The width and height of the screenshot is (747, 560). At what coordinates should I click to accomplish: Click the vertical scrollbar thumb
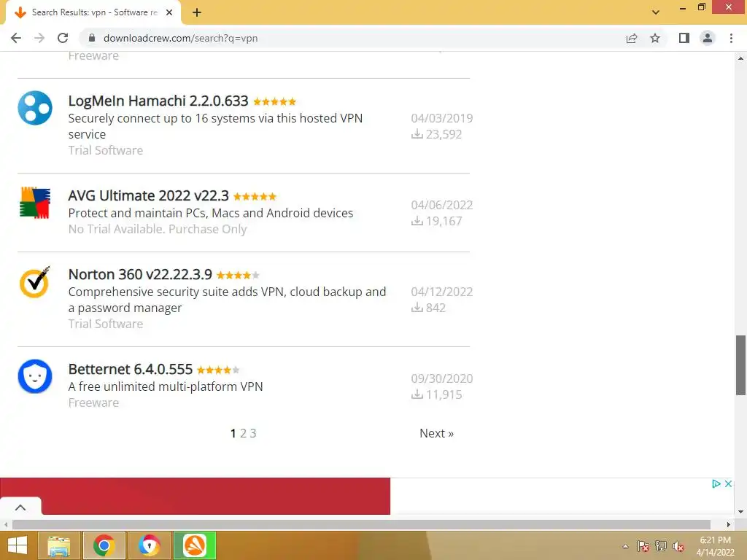tap(740, 365)
